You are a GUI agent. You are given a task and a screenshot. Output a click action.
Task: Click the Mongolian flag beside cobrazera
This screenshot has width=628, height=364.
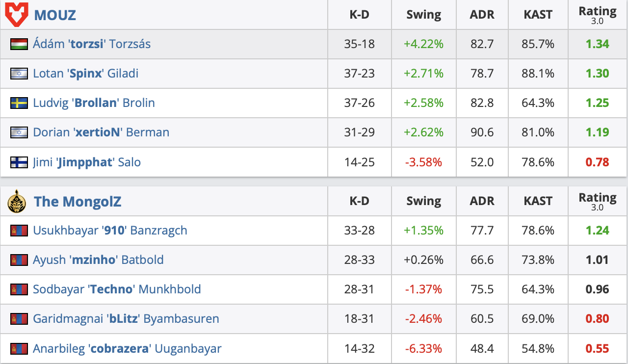(x=19, y=349)
